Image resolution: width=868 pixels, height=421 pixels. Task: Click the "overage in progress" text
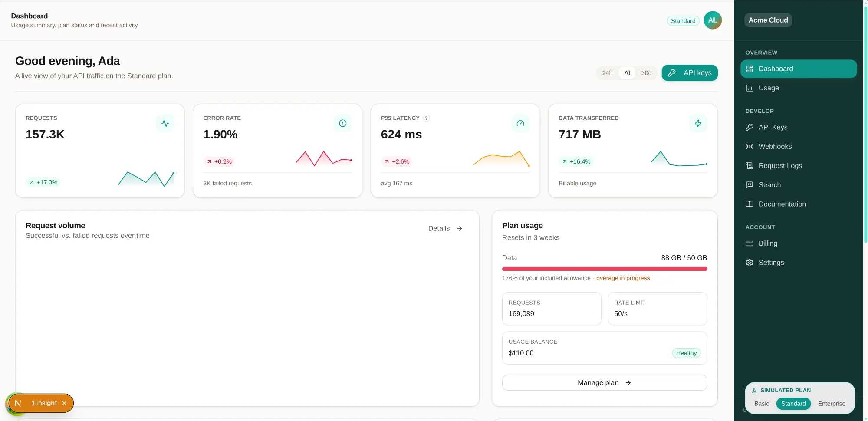[623, 278]
